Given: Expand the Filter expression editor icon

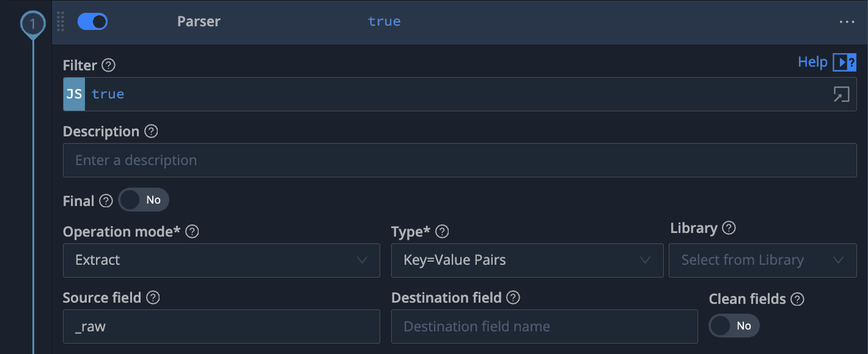Looking at the screenshot, I should point(842,94).
